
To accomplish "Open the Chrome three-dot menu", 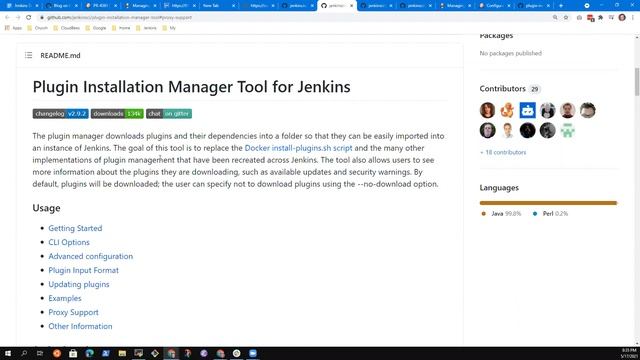I will pyautogui.click(x=633, y=18).
